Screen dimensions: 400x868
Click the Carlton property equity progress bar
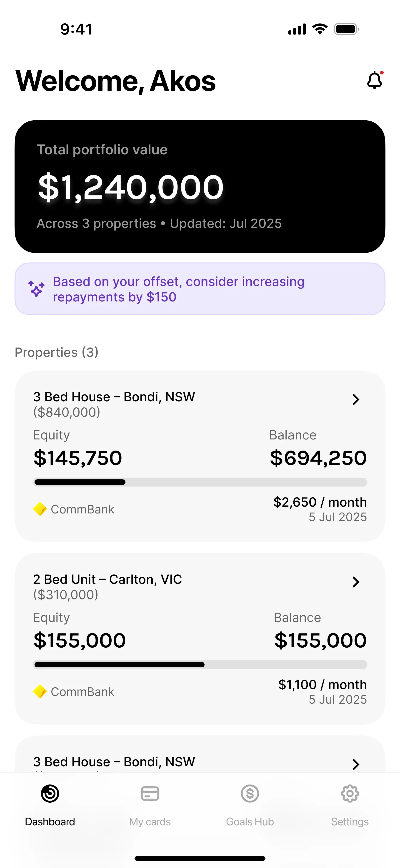point(200,665)
